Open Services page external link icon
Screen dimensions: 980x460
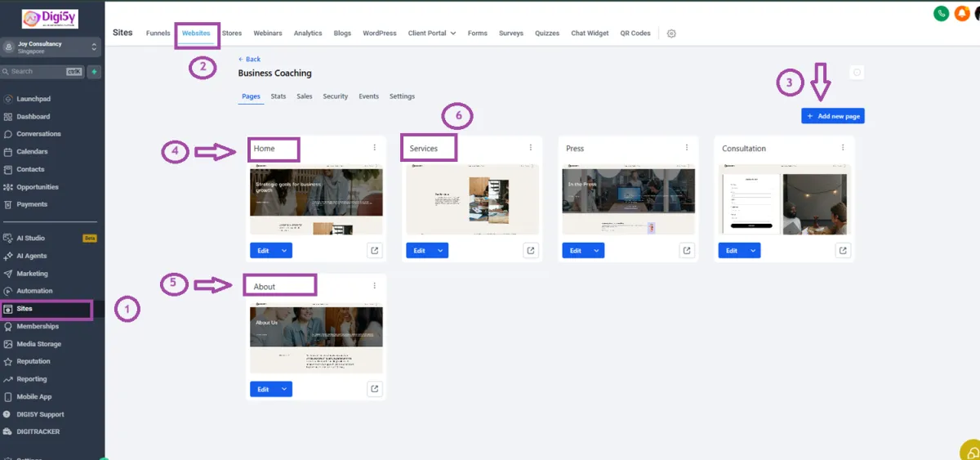tap(531, 250)
